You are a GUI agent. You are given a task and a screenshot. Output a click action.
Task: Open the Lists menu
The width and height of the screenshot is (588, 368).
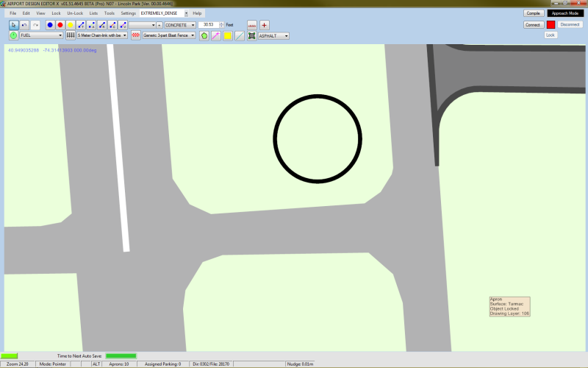[x=93, y=13]
